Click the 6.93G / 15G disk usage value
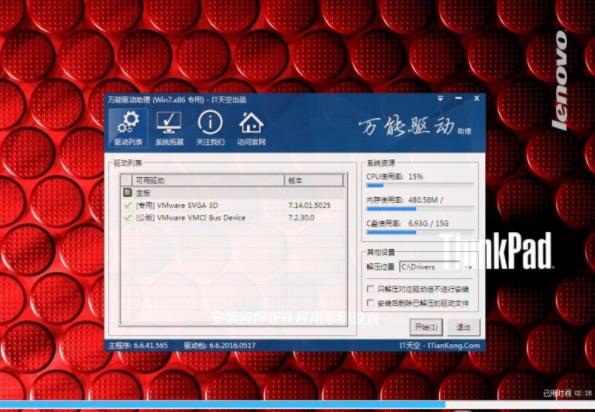 tap(428, 223)
